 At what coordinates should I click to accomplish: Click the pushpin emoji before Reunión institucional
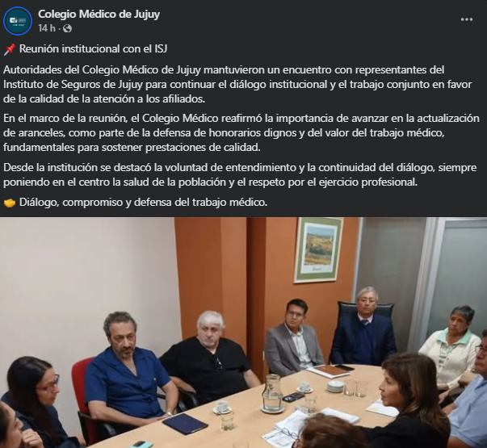point(10,49)
